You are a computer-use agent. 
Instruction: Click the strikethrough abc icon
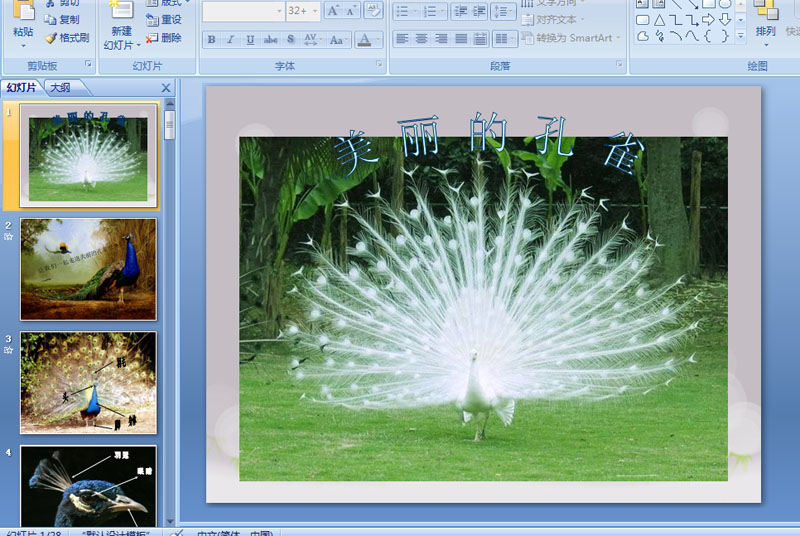(x=270, y=40)
